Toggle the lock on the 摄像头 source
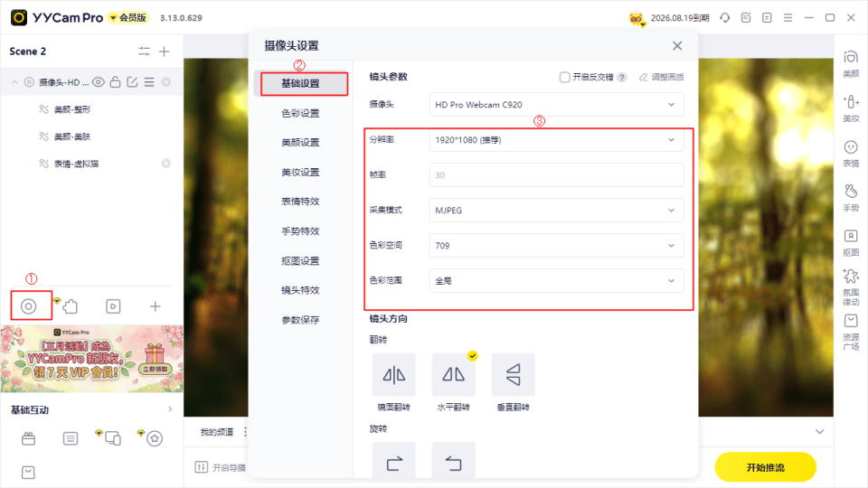This screenshot has height=488, width=868. [115, 82]
